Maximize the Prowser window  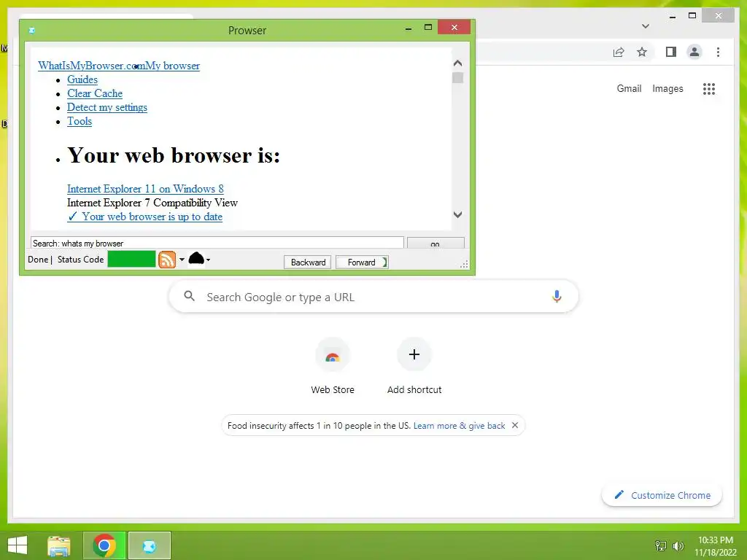[x=427, y=28]
